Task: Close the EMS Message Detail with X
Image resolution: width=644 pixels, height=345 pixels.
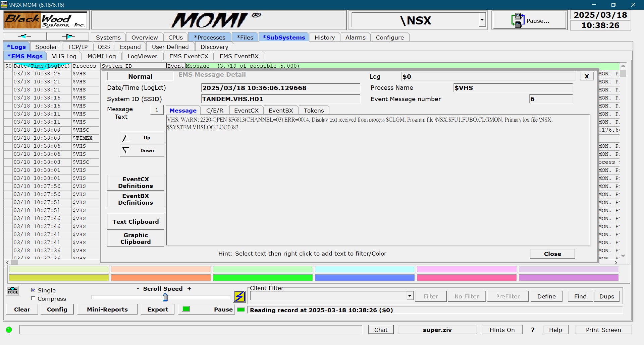Action: coord(587,76)
